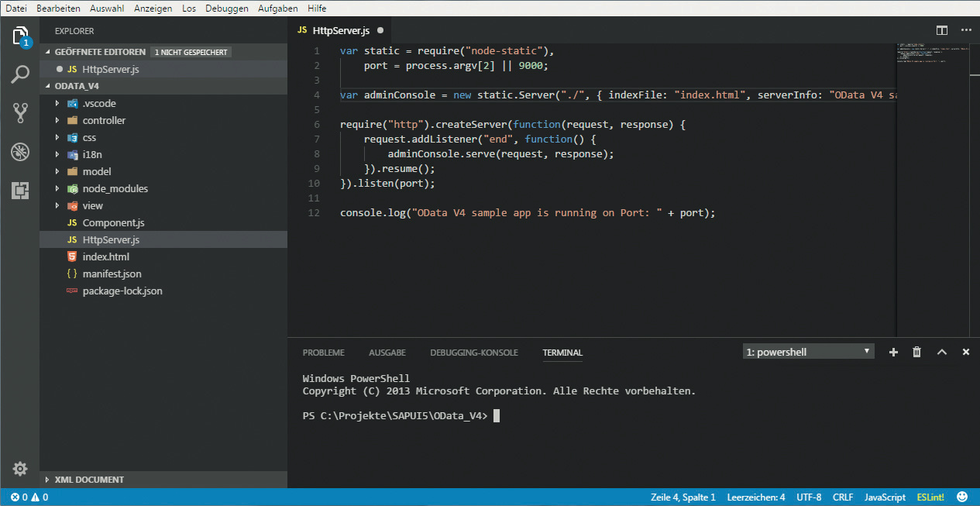
Task: Click the smiley feedback icon in status bar
Action: tap(962, 497)
